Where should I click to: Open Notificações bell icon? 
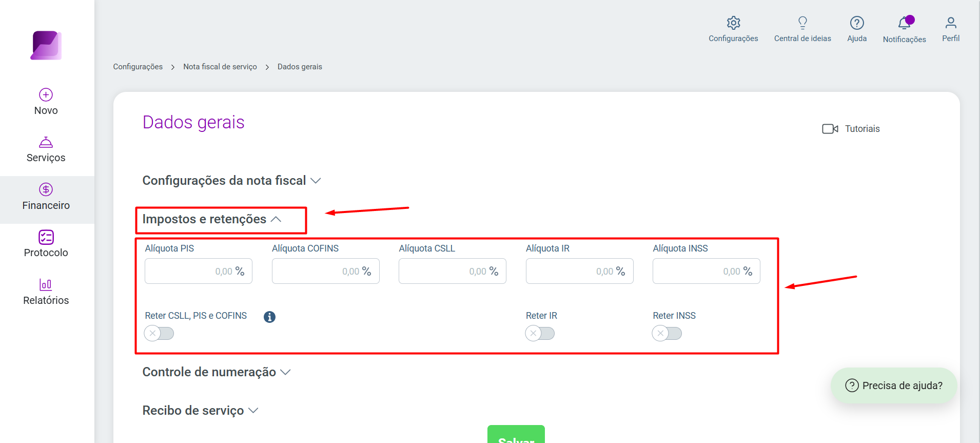pyautogui.click(x=904, y=23)
